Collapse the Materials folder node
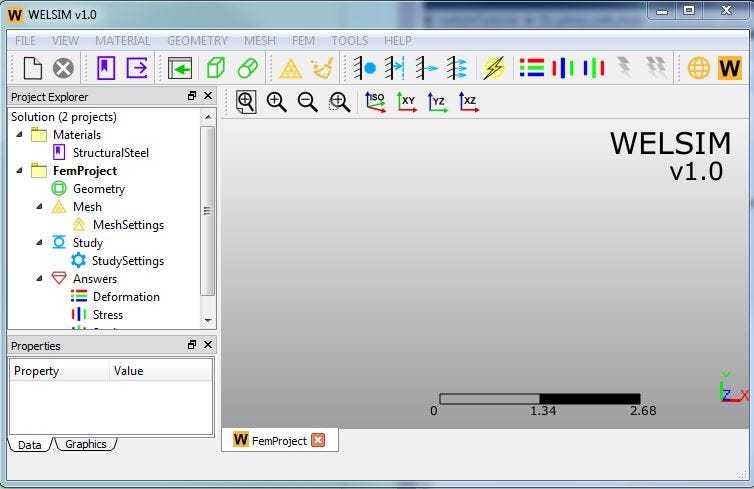754x489 pixels. pyautogui.click(x=19, y=135)
